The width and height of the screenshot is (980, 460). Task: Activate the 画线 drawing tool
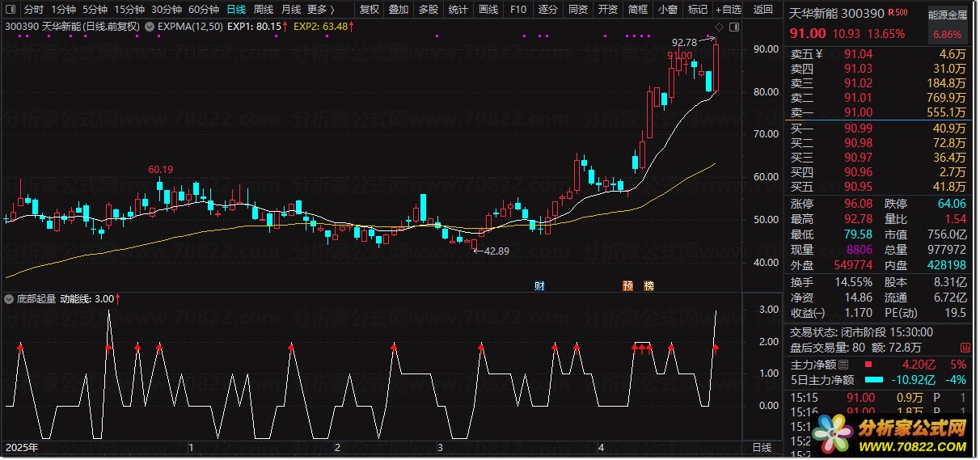click(x=488, y=10)
